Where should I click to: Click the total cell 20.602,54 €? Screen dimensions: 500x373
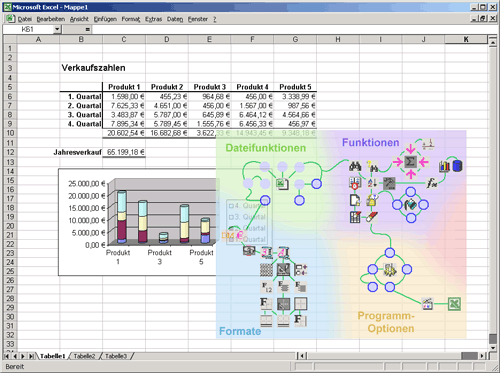tap(124, 133)
